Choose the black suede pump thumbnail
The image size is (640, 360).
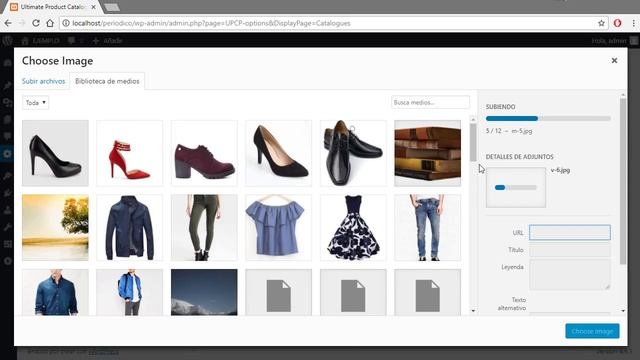[278, 153]
